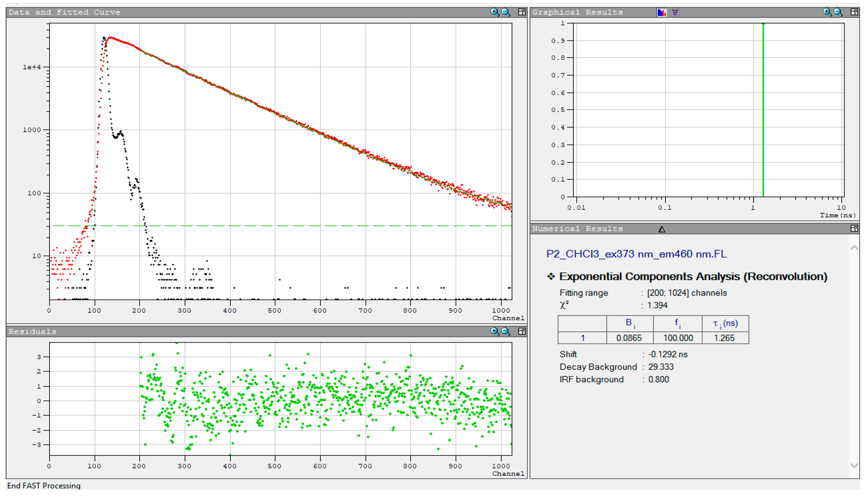868x497 pixels.
Task: Maximize the Graphical Results panel
Action: coord(854,12)
